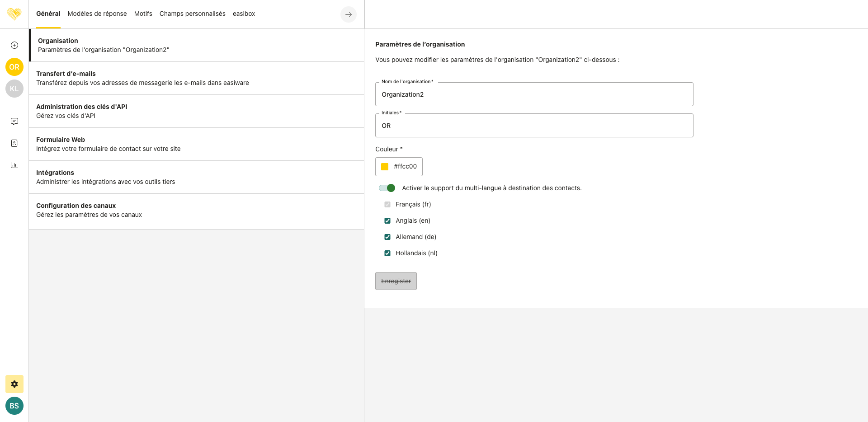868x422 pixels.
Task: Click the settings gear icon
Action: click(14, 384)
